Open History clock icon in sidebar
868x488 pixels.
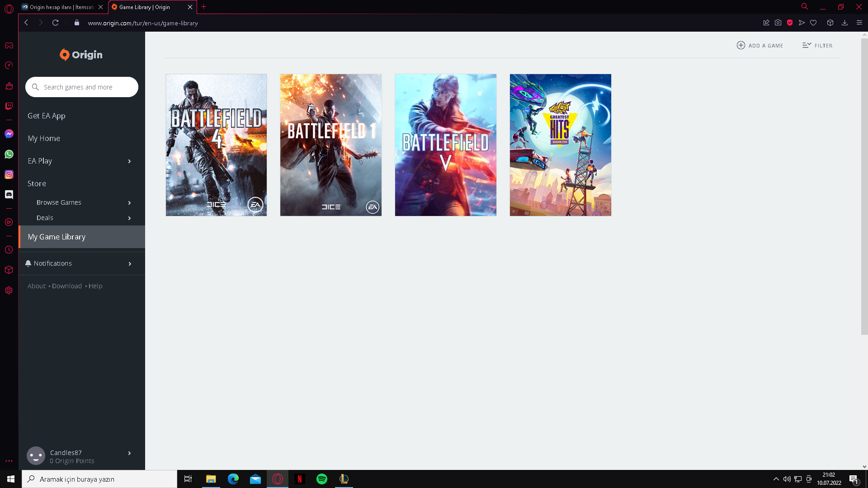(x=9, y=250)
